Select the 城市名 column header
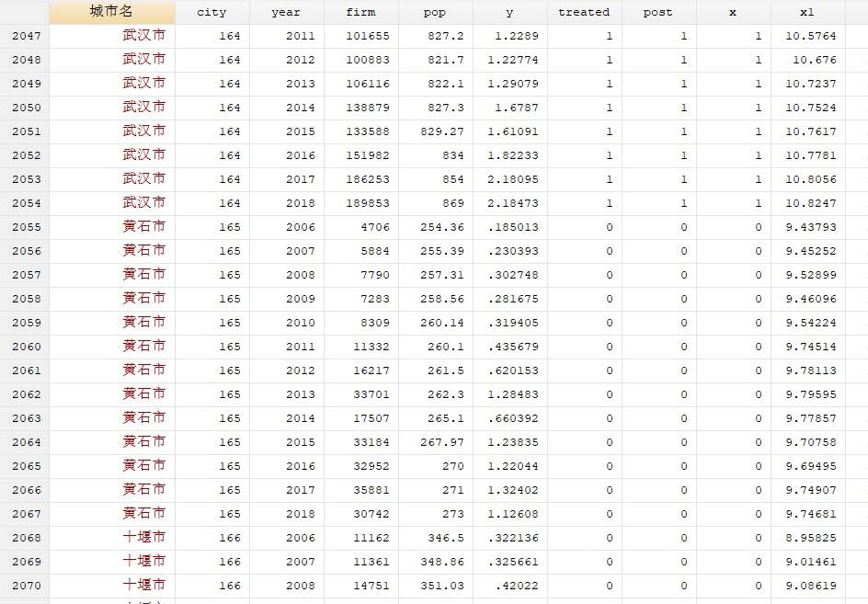Screen dimensions: 868x604 point(112,12)
